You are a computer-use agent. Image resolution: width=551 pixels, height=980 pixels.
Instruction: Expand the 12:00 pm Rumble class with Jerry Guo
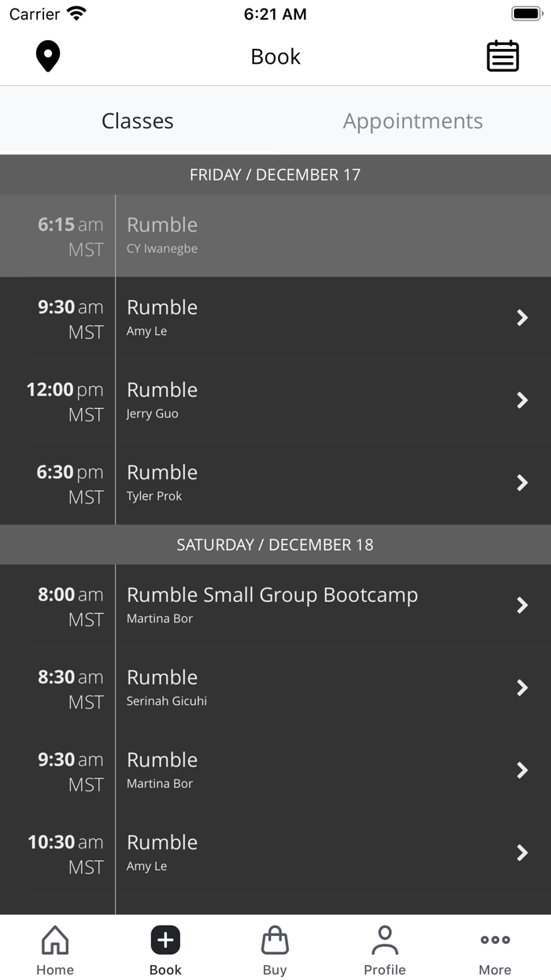coord(275,400)
